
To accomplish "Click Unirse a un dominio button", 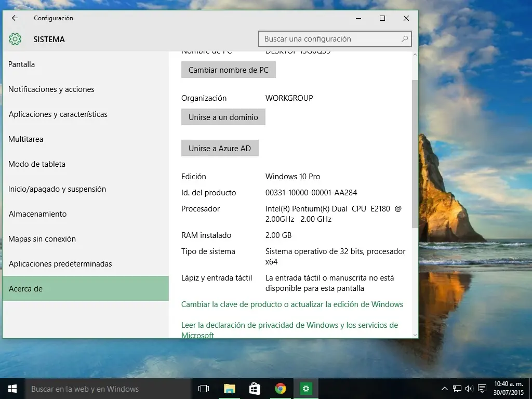I will (223, 117).
